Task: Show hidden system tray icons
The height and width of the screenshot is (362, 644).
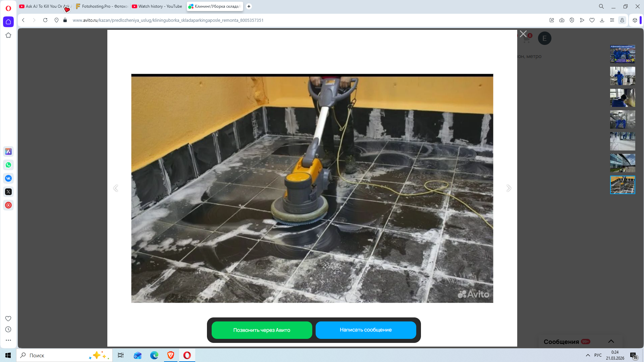Action: coord(588,355)
